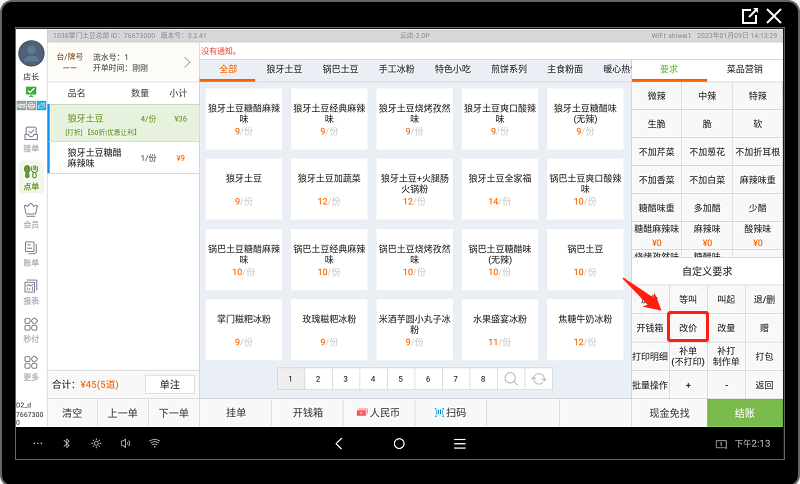Click the 改量 change quantity button
Screen dimensions: 800x484
coord(726,327)
